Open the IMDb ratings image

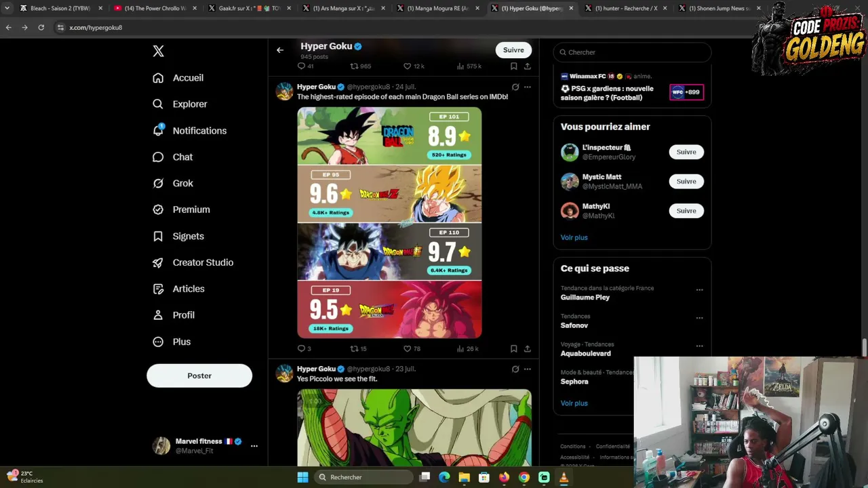tap(389, 222)
